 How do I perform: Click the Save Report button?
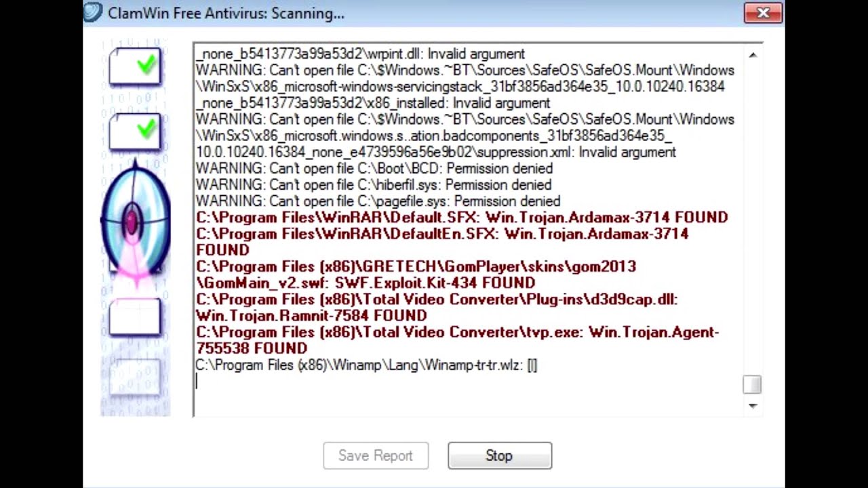[x=376, y=455]
